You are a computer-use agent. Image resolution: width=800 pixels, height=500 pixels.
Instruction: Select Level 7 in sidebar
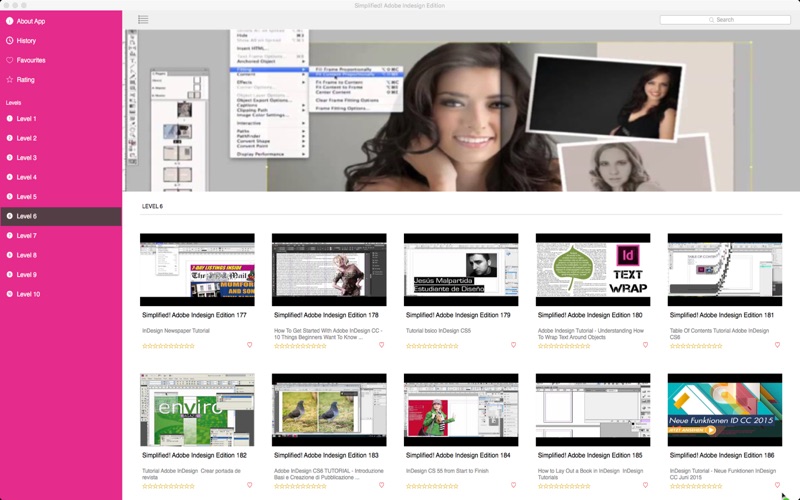pos(61,236)
